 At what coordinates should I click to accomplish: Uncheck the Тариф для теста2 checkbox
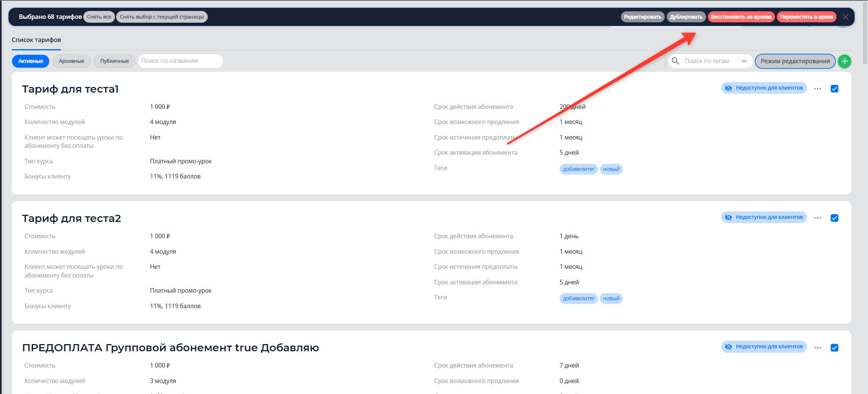[x=834, y=218]
